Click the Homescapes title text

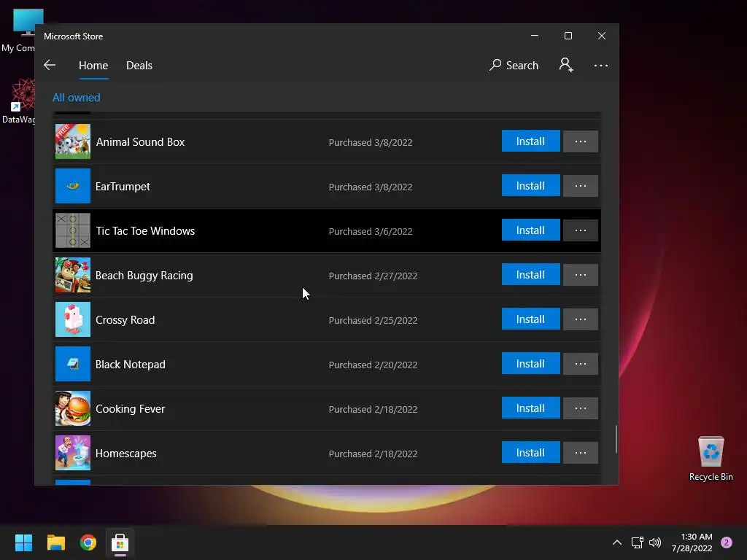[125, 454]
